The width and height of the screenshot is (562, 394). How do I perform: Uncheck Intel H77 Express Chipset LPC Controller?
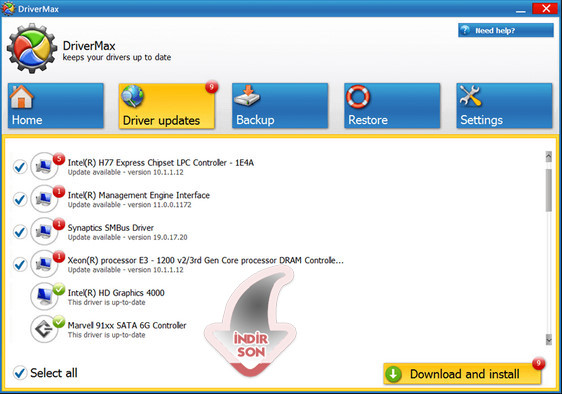[x=20, y=167]
